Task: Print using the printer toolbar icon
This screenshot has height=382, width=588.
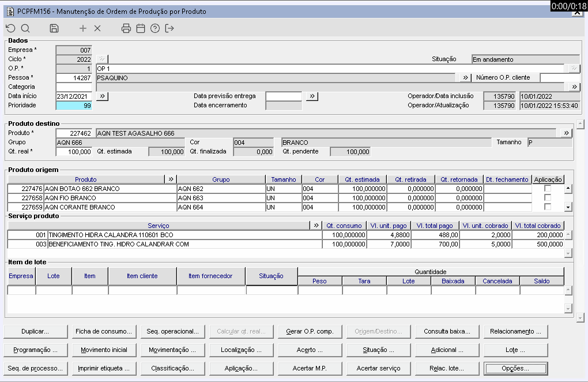Action: [x=126, y=28]
